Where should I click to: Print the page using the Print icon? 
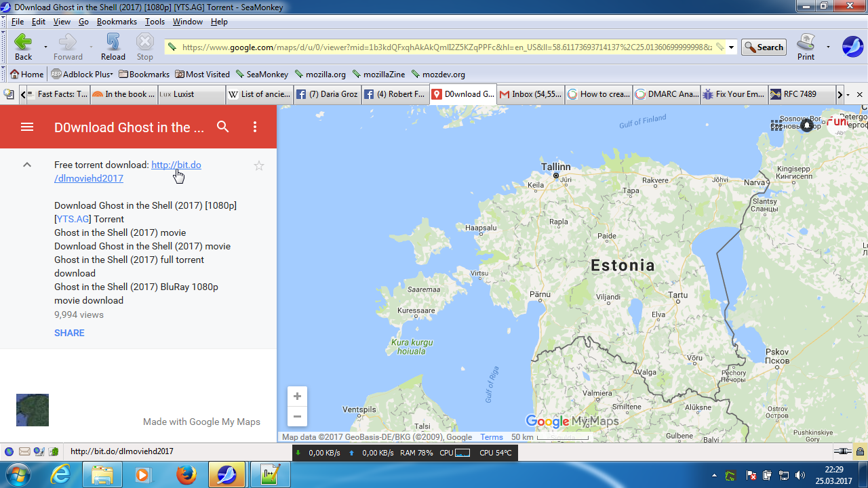[x=806, y=47]
